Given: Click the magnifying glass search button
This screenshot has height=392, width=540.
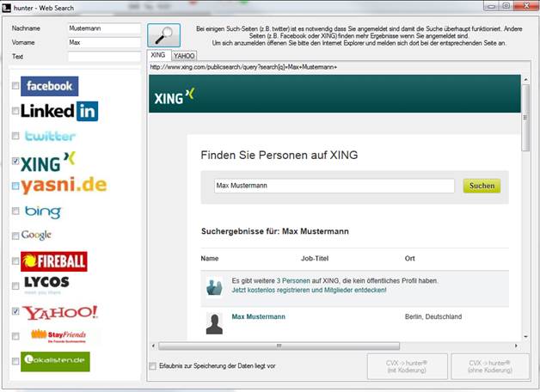Looking at the screenshot, I should click(x=163, y=35).
